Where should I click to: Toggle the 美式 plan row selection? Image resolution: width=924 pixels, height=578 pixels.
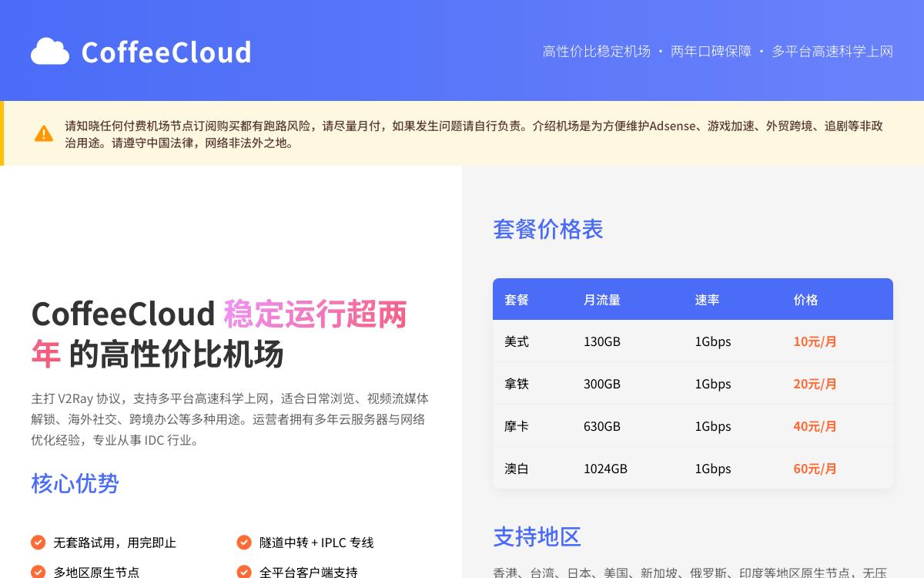pyautogui.click(x=693, y=341)
